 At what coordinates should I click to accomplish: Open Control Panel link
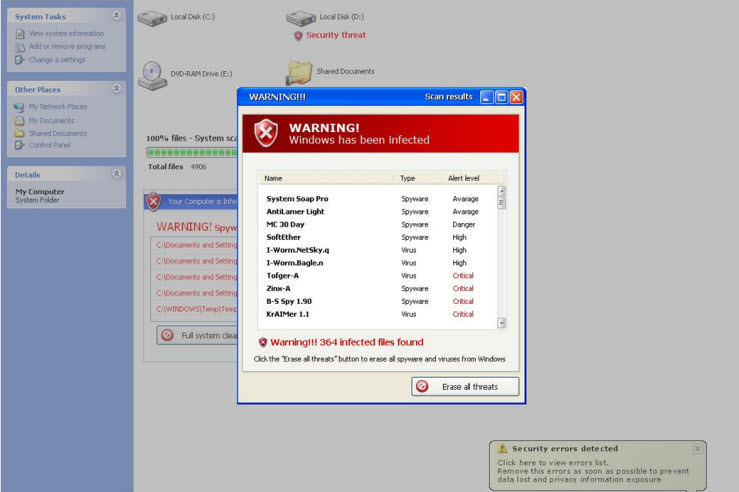[x=49, y=145]
